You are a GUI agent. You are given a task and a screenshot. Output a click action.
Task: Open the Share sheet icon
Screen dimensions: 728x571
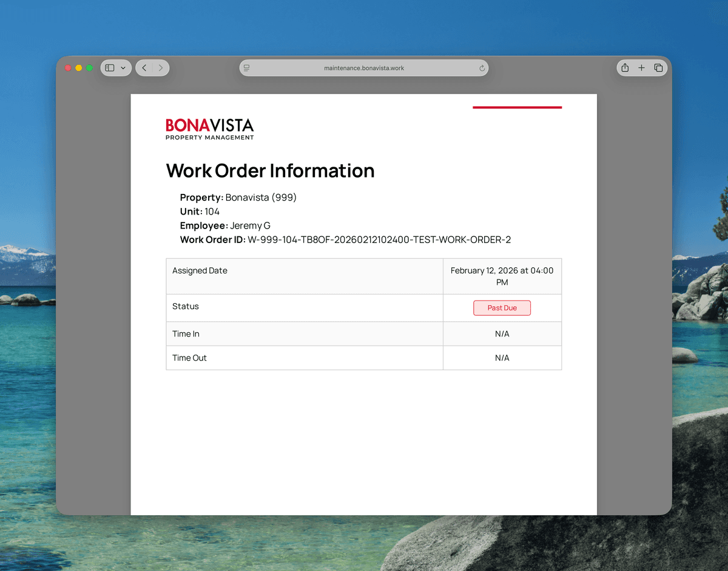pyautogui.click(x=624, y=68)
